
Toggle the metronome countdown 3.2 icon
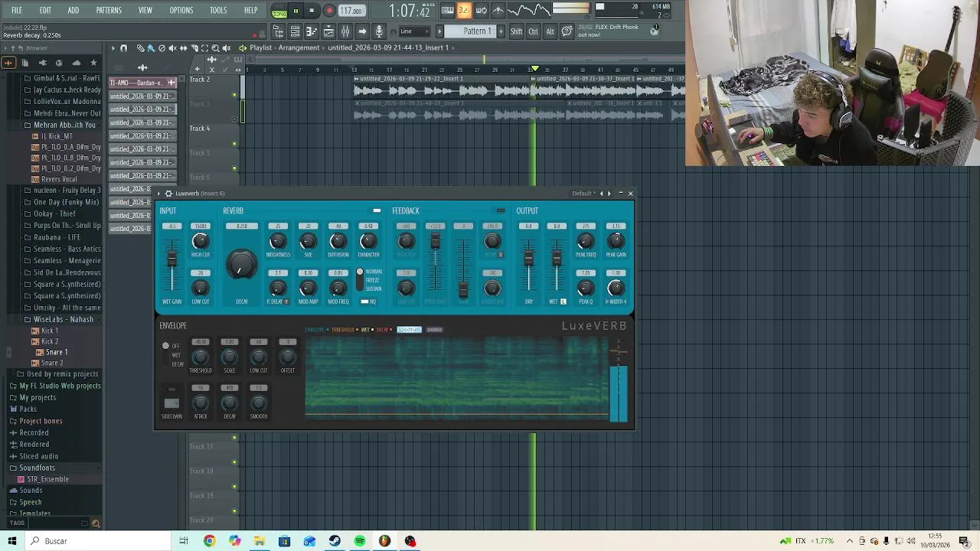[464, 10]
